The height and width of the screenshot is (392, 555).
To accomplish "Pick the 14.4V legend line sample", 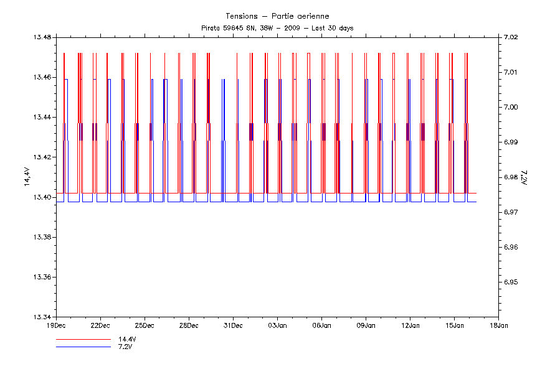I will (x=83, y=340).
